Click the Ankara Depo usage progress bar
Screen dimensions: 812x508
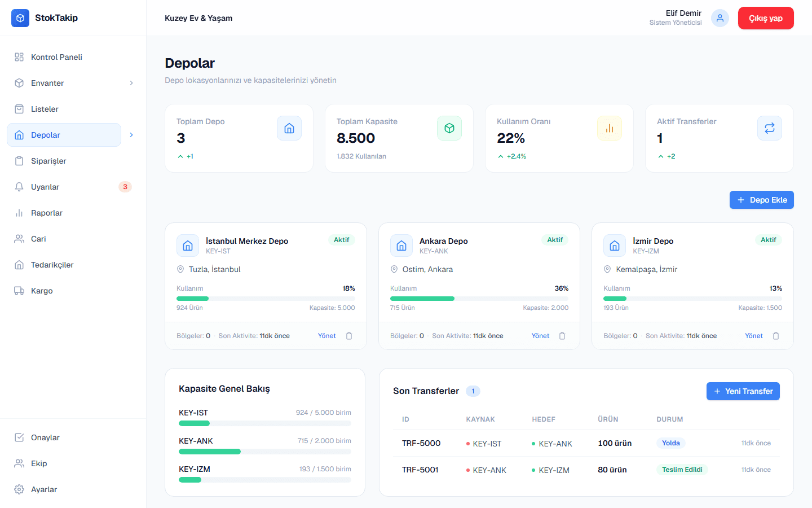[479, 299]
